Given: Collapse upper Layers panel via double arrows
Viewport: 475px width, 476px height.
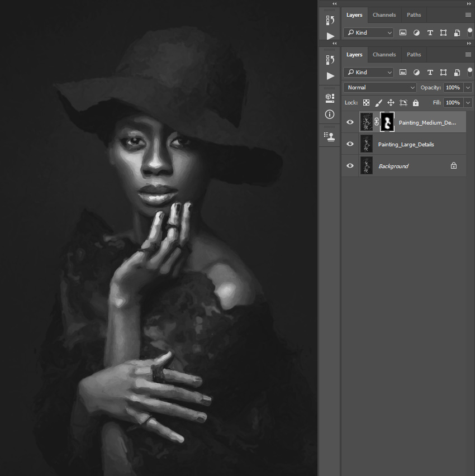Looking at the screenshot, I should (469, 4).
